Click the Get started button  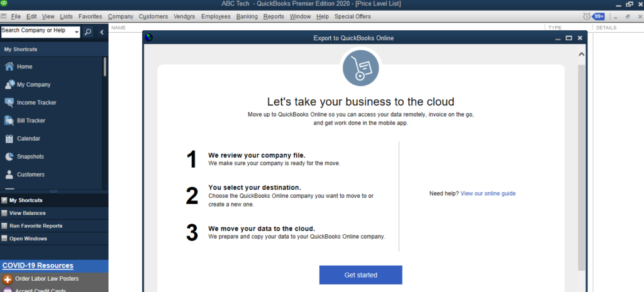point(360,275)
